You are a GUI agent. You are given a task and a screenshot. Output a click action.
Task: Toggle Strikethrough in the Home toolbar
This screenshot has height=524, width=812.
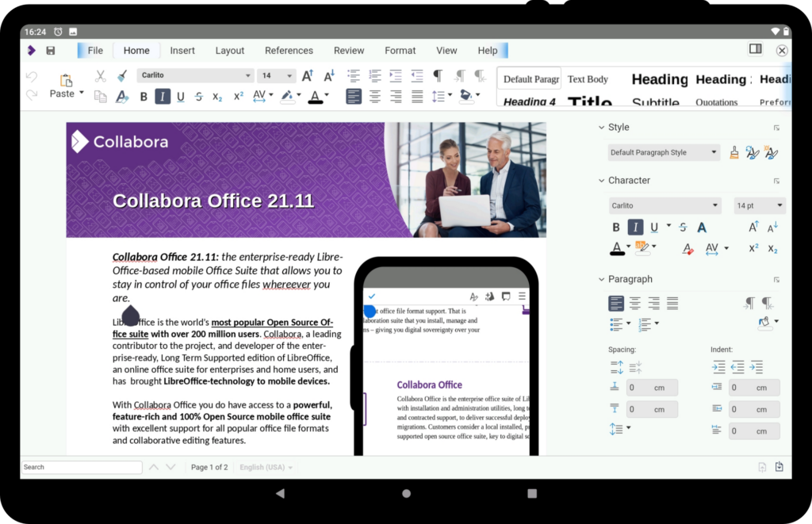pos(198,97)
